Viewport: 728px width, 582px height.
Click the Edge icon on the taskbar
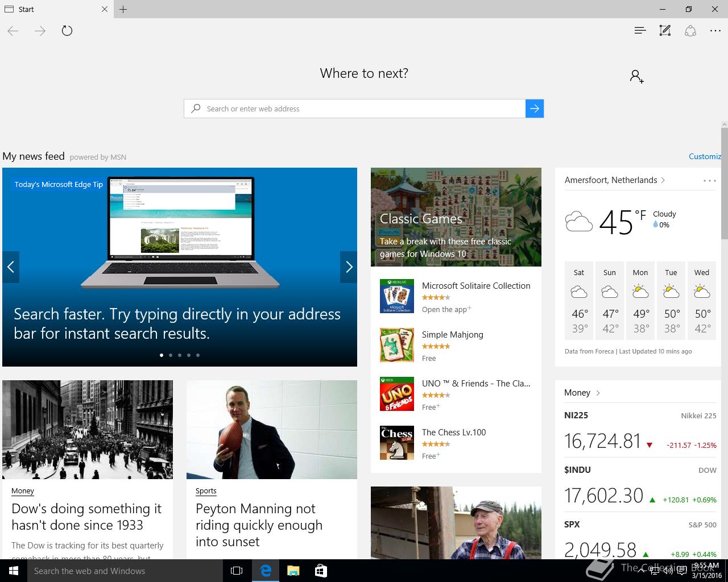[266, 571]
